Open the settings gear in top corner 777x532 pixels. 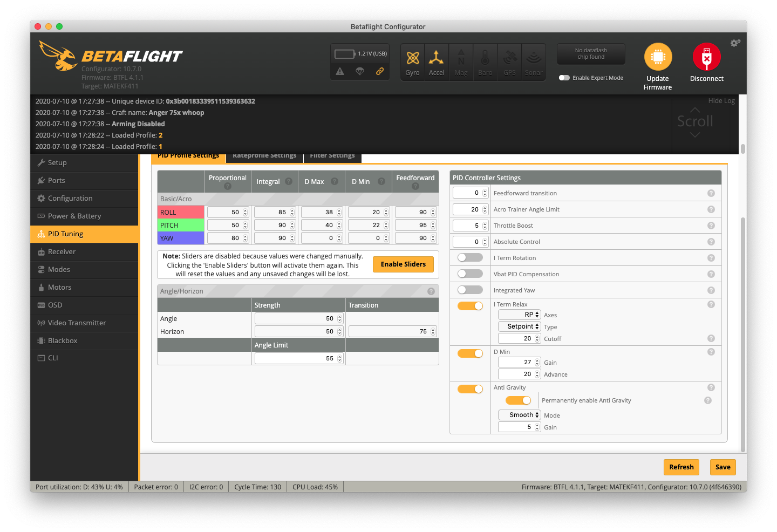(735, 43)
